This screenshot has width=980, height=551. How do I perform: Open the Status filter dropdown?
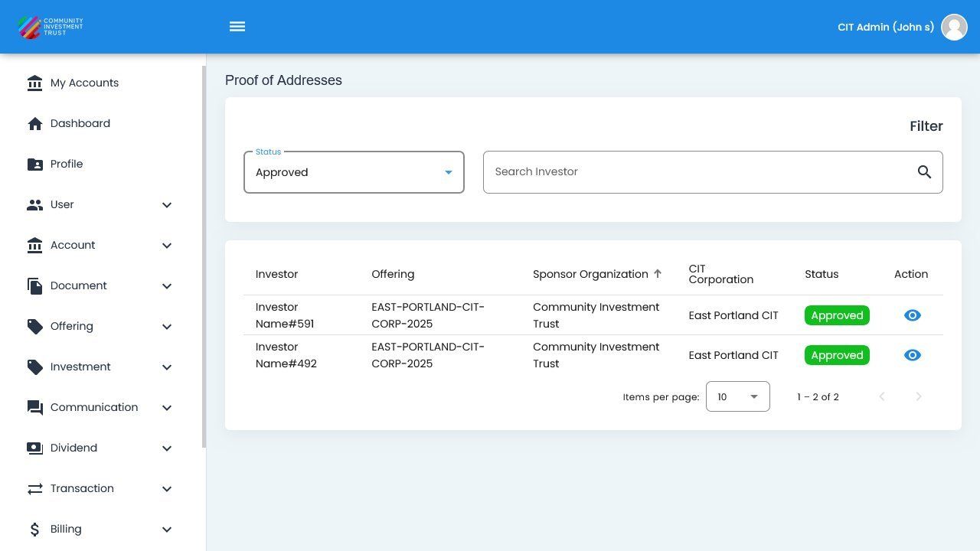click(354, 172)
